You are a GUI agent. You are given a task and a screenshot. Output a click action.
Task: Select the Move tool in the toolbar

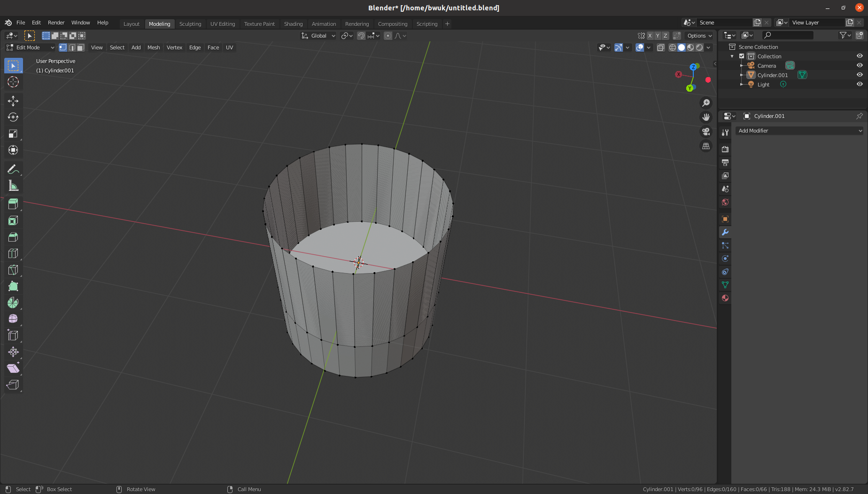pos(13,101)
